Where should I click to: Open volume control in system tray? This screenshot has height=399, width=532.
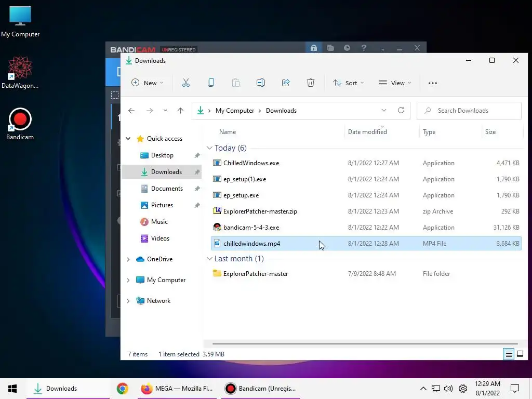pos(448,389)
